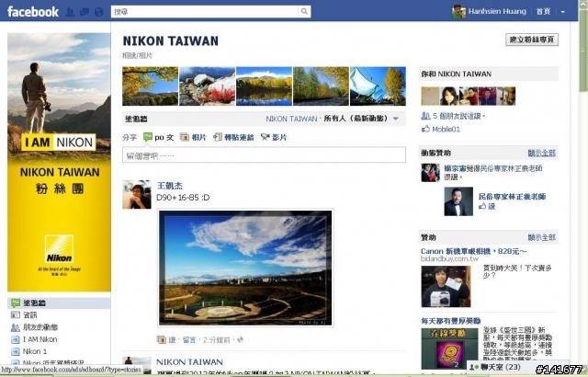Open second friend avatar with long hair
The height and width of the screenshot is (377, 588).
click(x=449, y=96)
